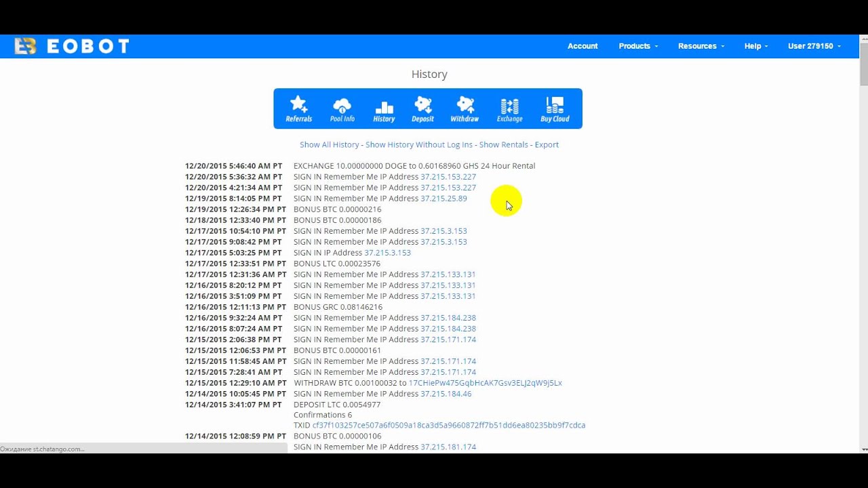
Task: Open withdraw address 17CHiePw475GqbHcAK7Gsv3ELJ2qW9j5Lx
Action: pos(485,383)
